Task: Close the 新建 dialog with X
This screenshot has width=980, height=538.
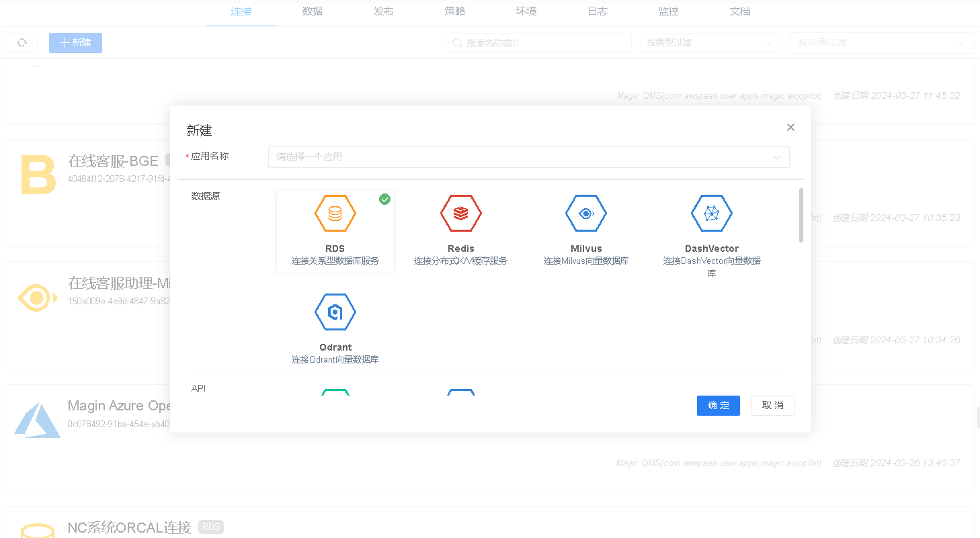Action: (790, 128)
